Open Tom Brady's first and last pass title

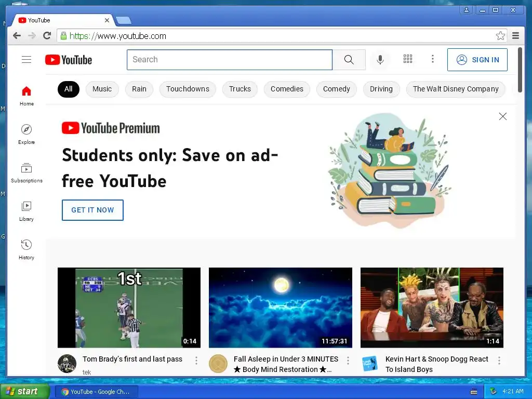pos(132,359)
